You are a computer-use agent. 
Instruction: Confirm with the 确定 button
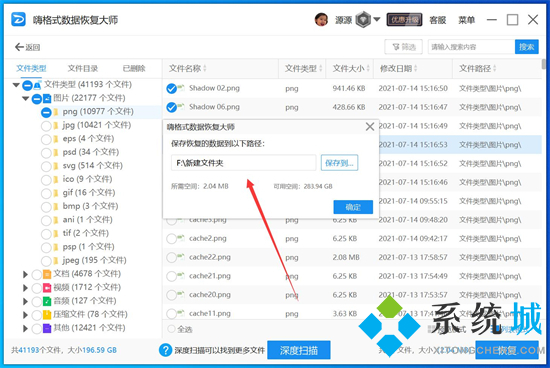(353, 207)
